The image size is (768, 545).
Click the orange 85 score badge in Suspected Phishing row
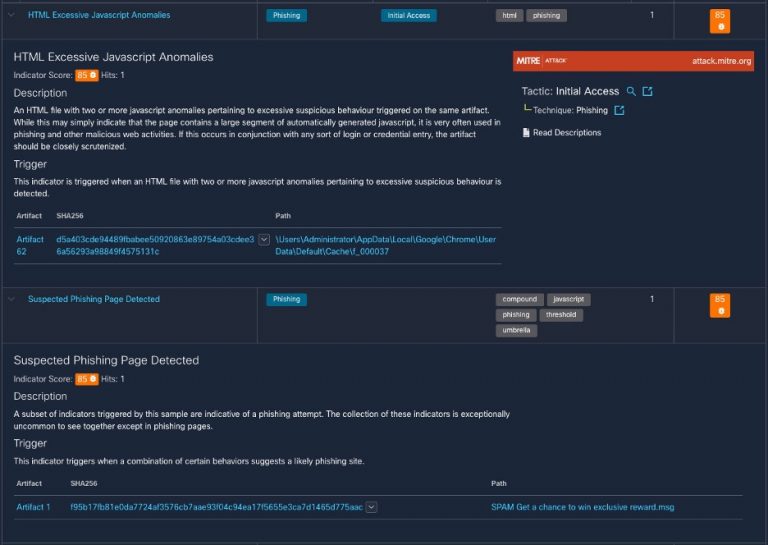(718, 304)
